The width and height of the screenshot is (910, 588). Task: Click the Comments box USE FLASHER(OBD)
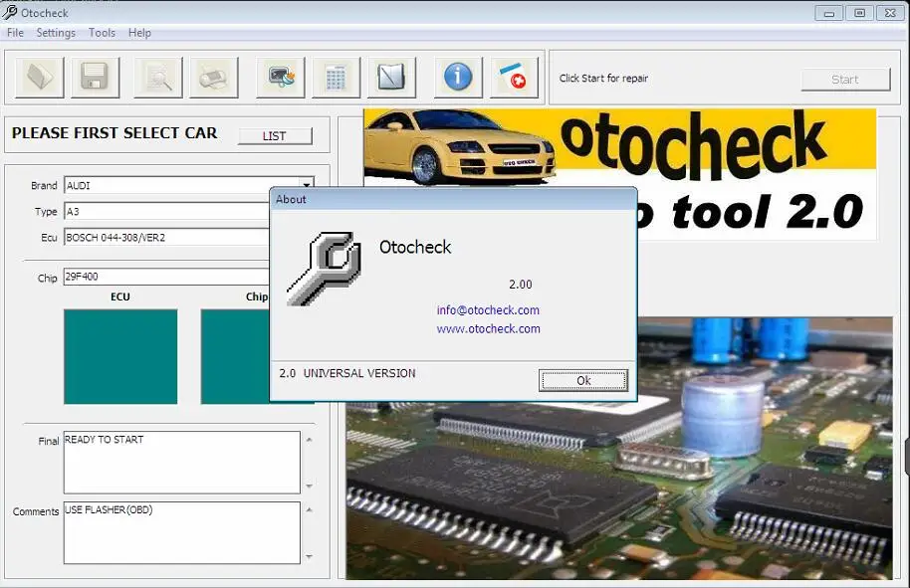[181, 532]
